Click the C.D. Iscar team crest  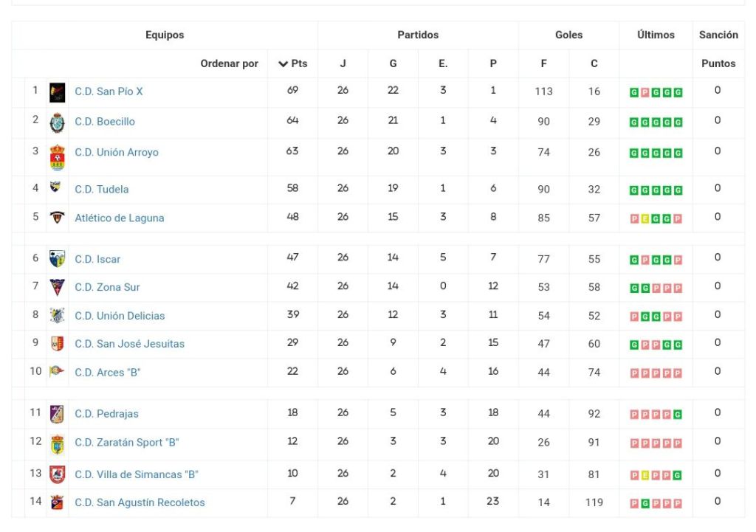pyautogui.click(x=57, y=259)
